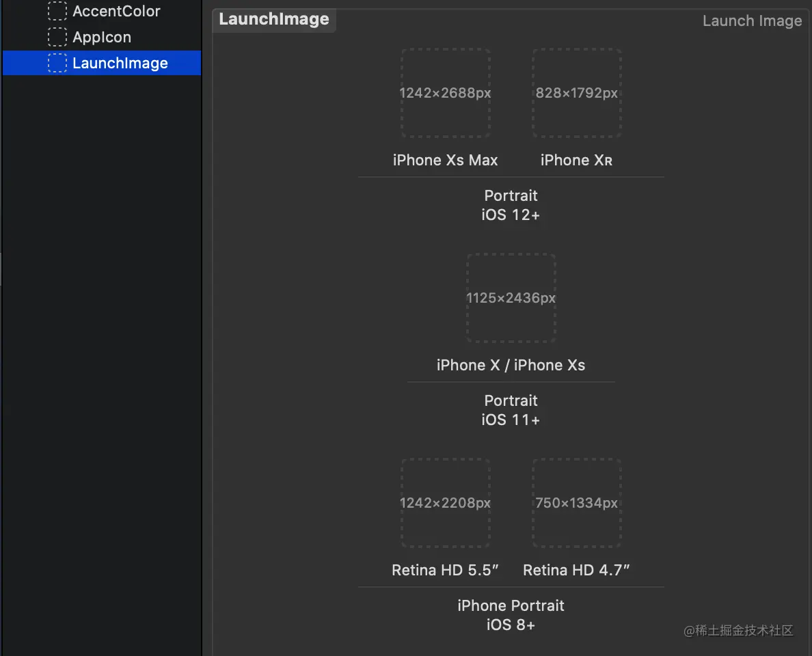This screenshot has width=812, height=656.
Task: Click the Retina HD 4.7" label
Action: [576, 570]
